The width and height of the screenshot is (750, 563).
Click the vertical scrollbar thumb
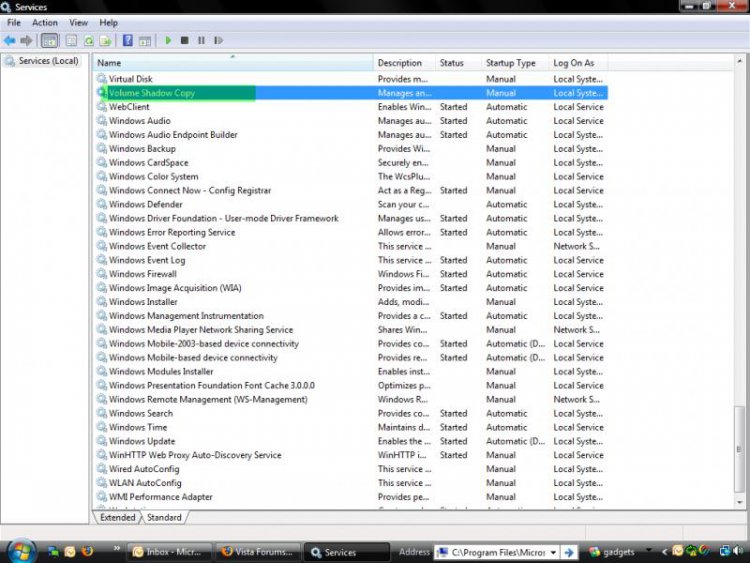point(739,449)
